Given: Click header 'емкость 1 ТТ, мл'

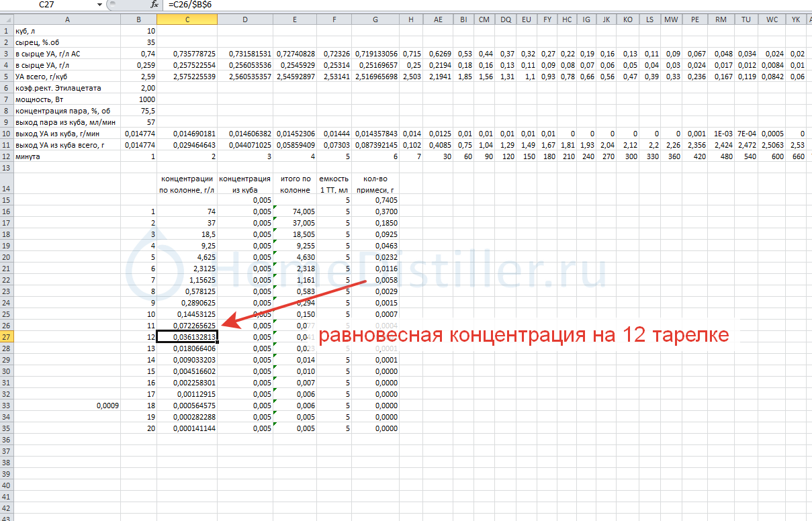Looking at the screenshot, I should tap(334, 184).
